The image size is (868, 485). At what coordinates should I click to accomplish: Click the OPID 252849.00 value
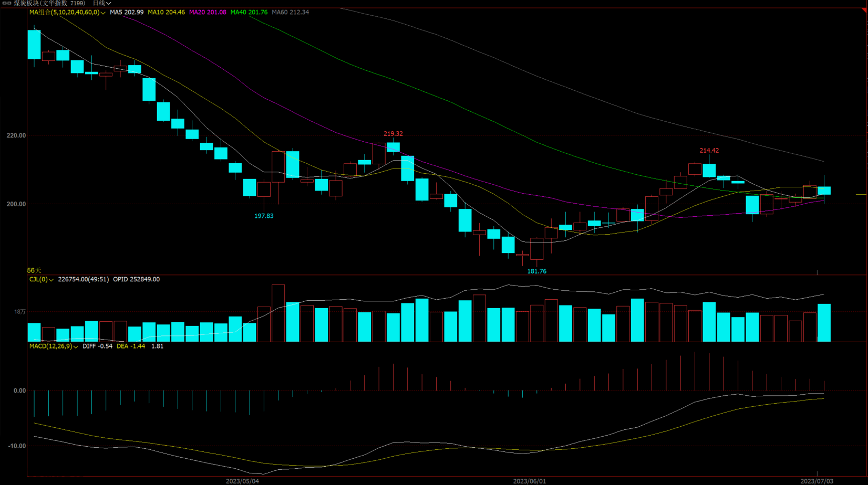click(x=137, y=279)
